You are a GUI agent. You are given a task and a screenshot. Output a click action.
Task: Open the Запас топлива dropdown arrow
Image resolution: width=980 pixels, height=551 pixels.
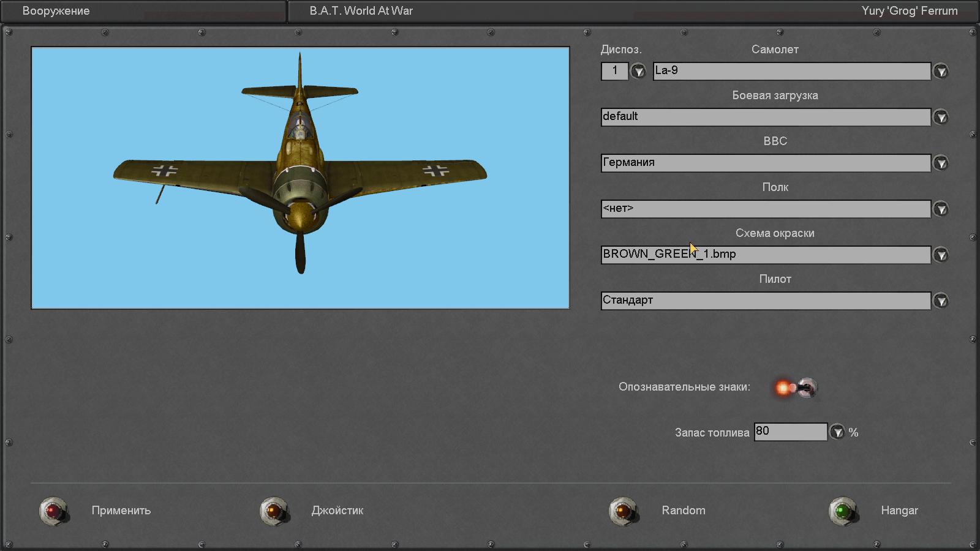tap(837, 432)
